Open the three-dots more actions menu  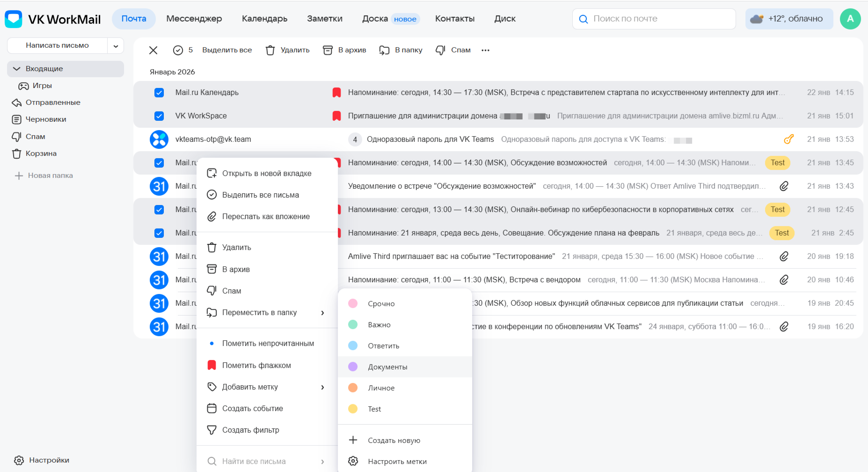(485, 50)
